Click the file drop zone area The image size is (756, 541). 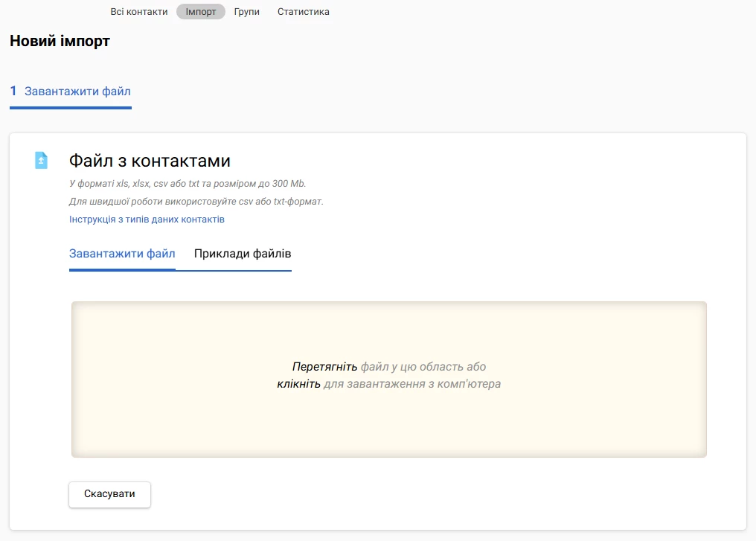(x=389, y=380)
